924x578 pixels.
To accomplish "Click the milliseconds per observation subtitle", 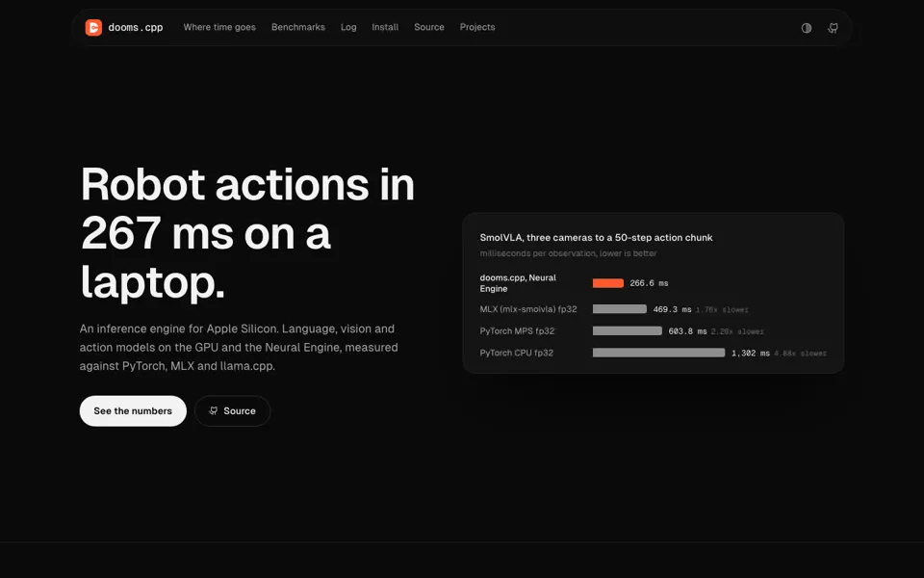I will 568,253.
